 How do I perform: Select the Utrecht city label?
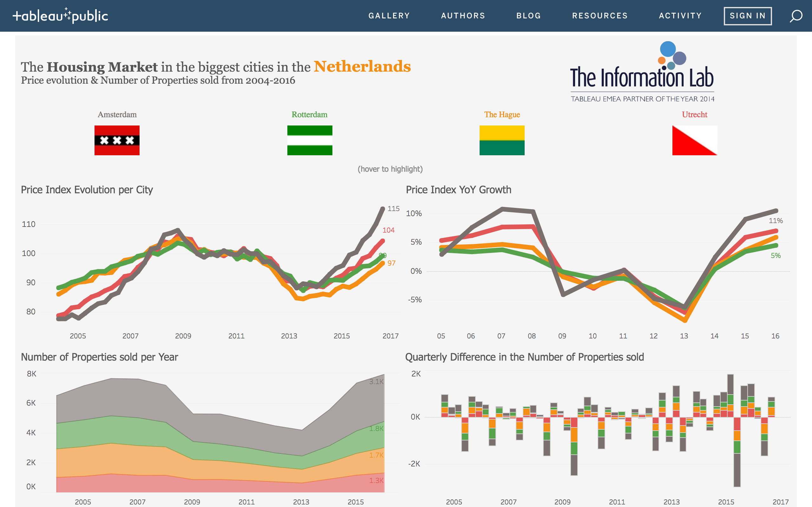(694, 115)
